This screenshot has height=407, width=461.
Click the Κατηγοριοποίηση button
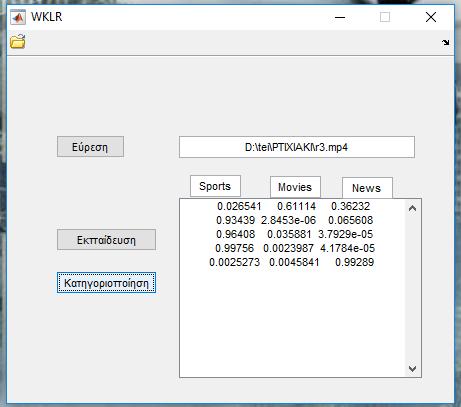[x=106, y=283]
